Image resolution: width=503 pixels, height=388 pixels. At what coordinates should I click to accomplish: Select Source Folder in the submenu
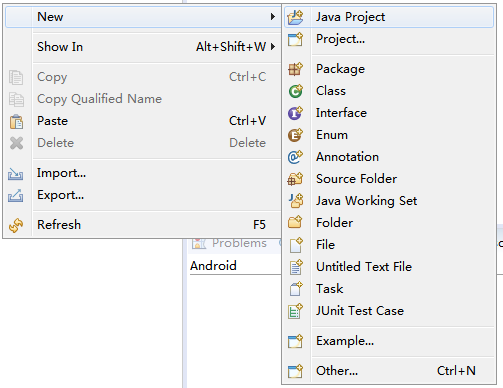point(389,179)
